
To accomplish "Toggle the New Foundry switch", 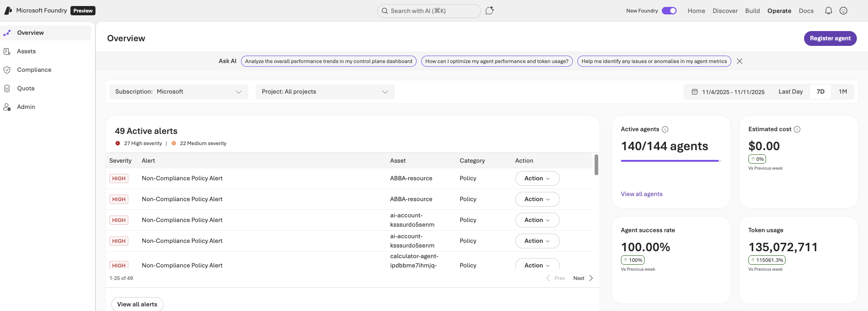I will 669,11.
